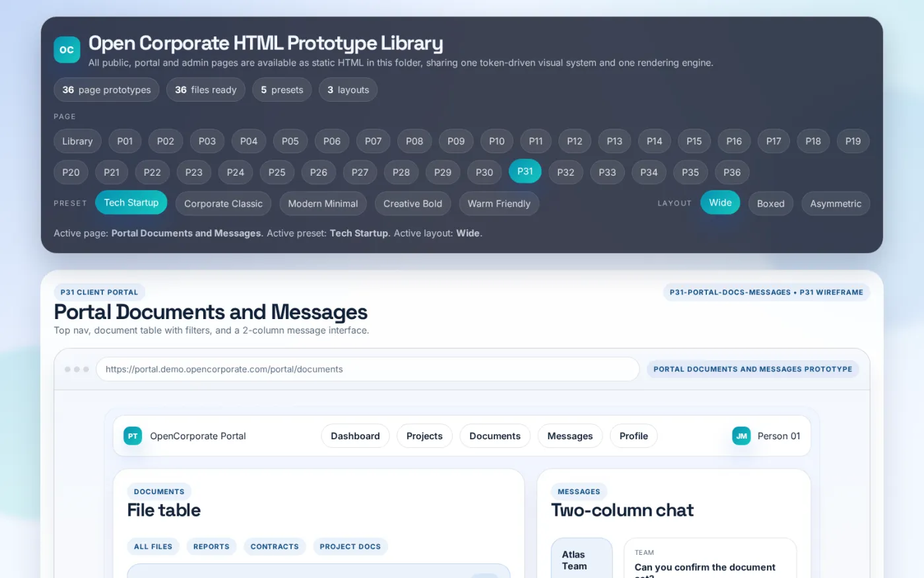Switch preset to Corporate Classic
The width and height of the screenshot is (924, 578).
(224, 203)
